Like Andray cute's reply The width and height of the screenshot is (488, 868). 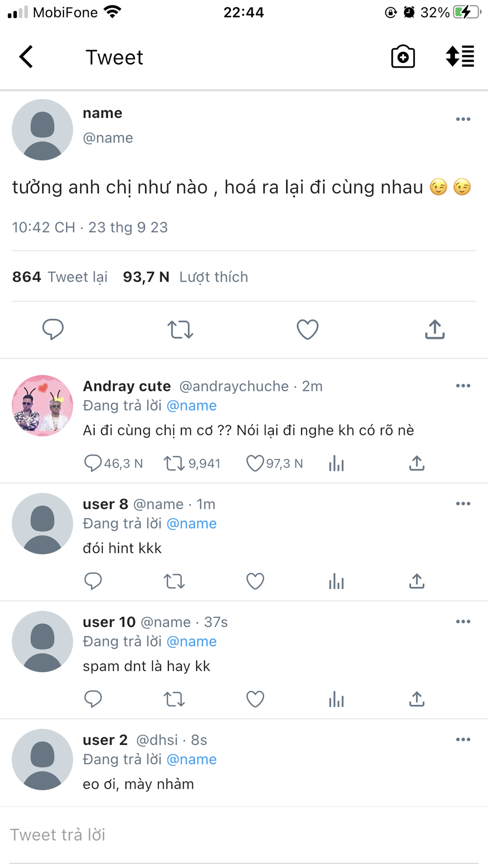[255, 463]
